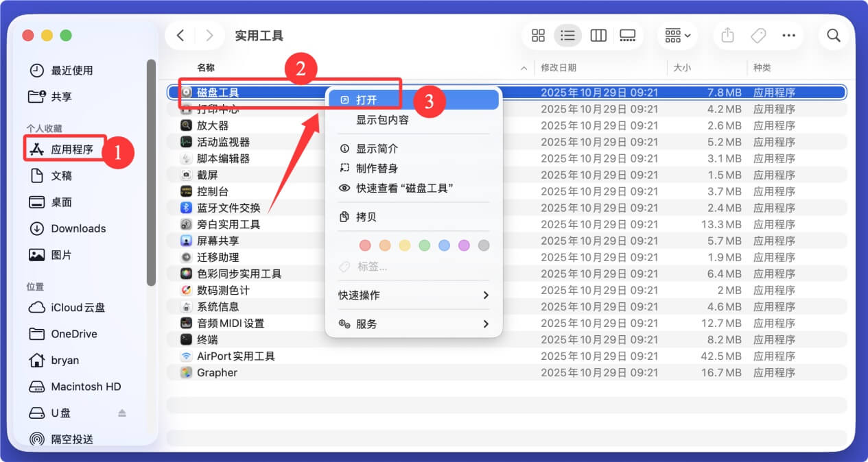
Task: Open iCloud云盘 in the sidebar
Action: pyautogui.click(x=78, y=307)
